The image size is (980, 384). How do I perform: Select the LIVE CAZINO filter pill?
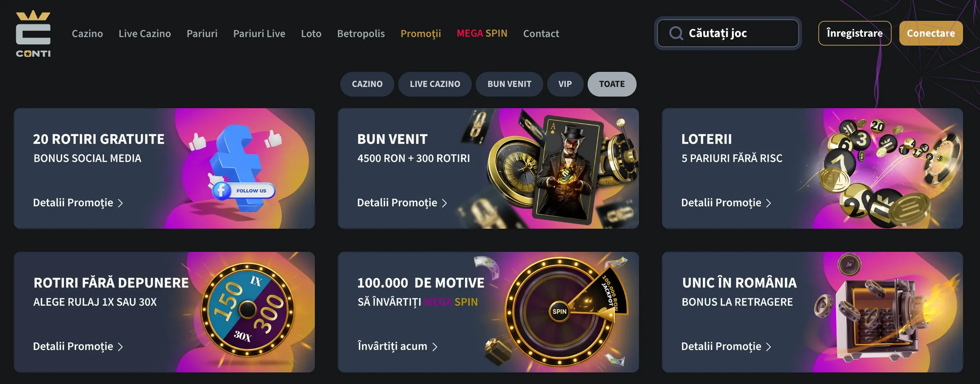pos(435,84)
